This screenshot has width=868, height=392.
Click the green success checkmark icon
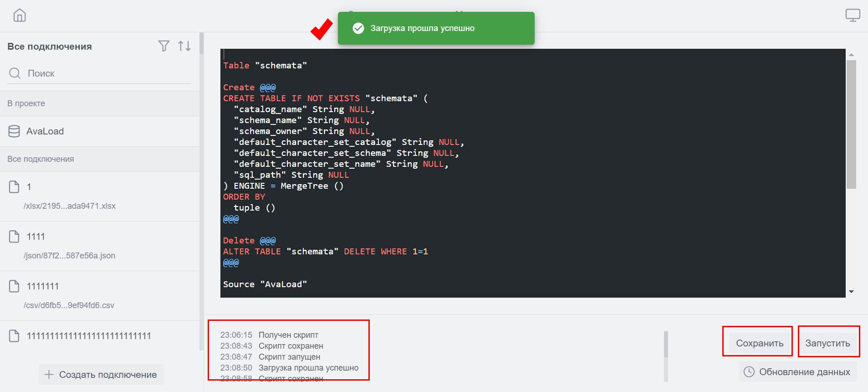358,28
